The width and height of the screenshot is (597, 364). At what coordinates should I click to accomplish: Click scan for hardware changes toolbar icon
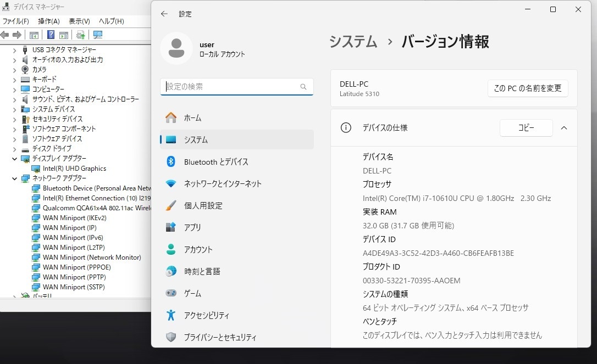(98, 35)
